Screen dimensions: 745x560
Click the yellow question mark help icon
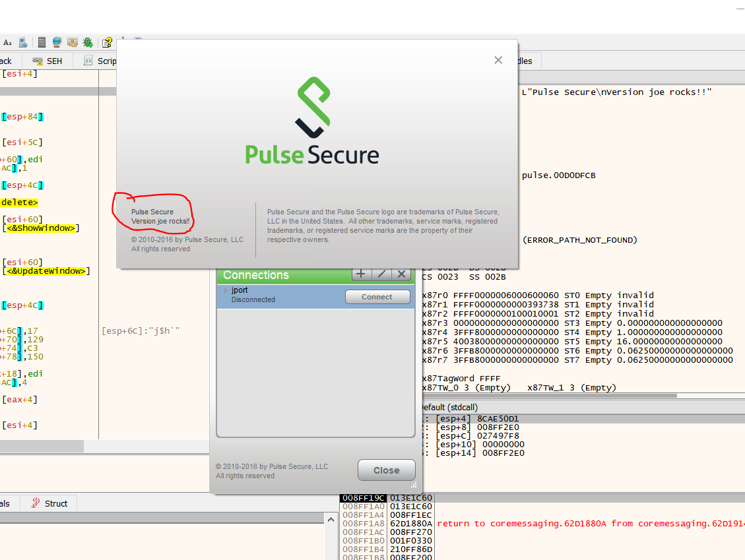(x=106, y=42)
